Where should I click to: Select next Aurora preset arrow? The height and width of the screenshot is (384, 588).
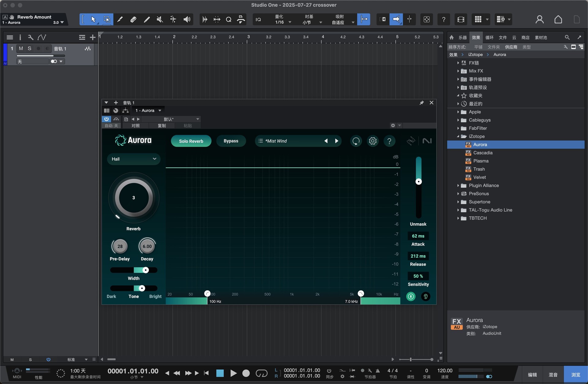337,141
